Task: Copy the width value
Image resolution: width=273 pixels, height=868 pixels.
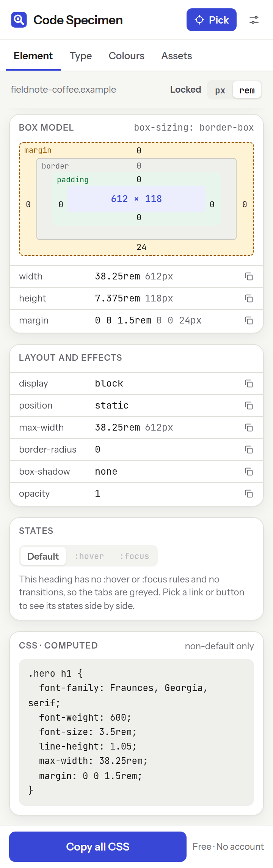Action: click(249, 276)
